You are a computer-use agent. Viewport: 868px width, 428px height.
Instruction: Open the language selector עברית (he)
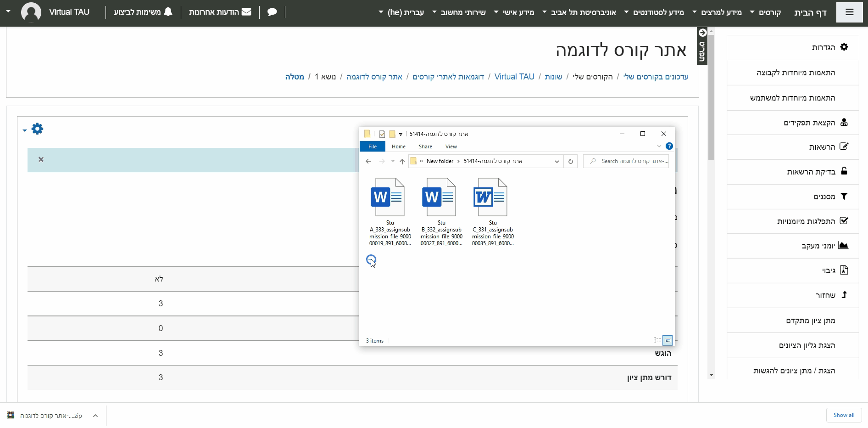401,12
